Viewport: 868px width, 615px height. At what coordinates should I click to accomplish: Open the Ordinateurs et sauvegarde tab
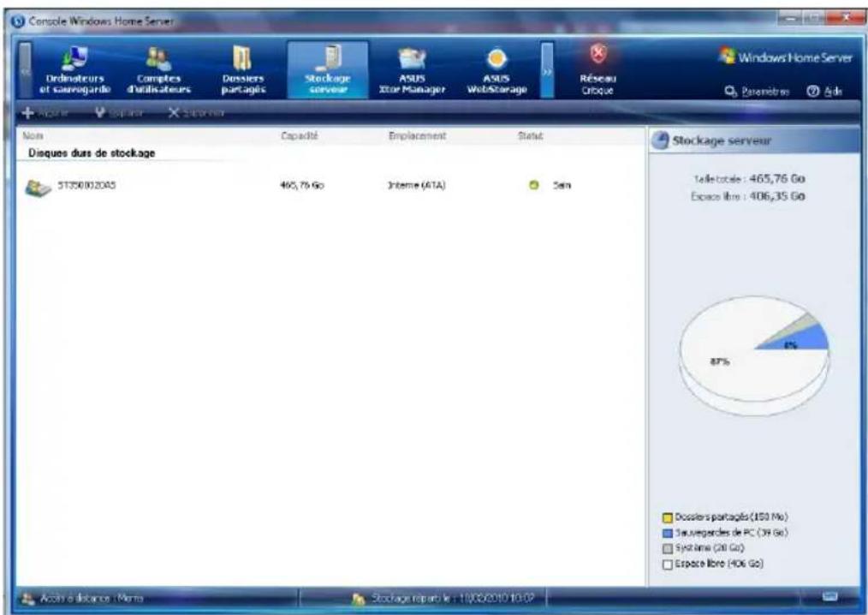tap(74, 70)
